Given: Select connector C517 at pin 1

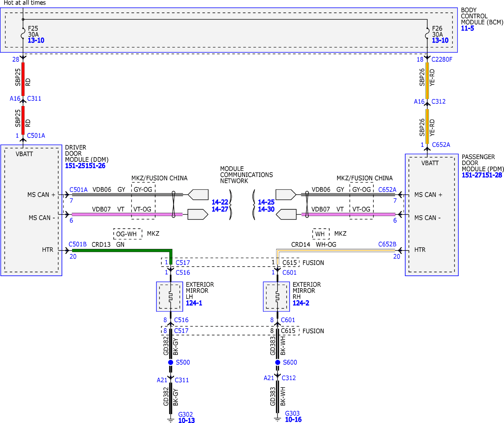Looking at the screenshot, I should pyautogui.click(x=183, y=263).
